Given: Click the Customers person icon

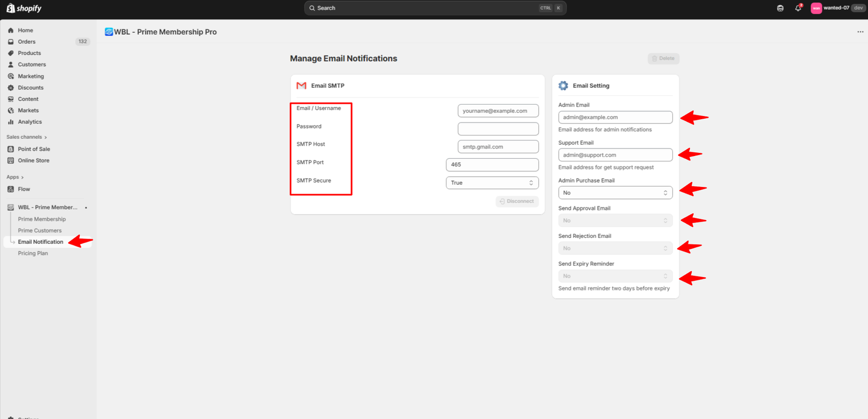Looking at the screenshot, I should [x=10, y=65].
